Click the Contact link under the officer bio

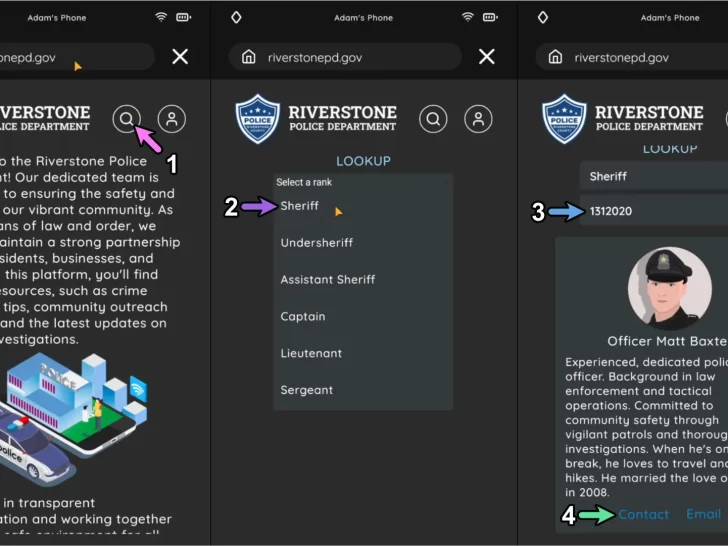tap(644, 515)
